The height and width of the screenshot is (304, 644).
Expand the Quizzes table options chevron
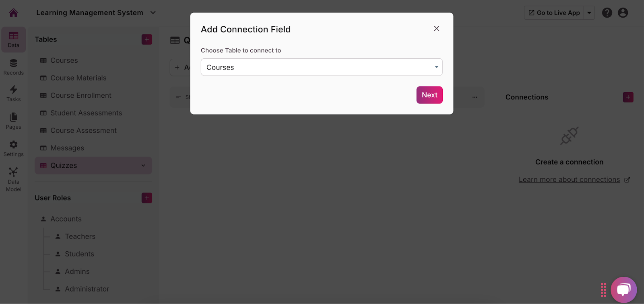pos(143,166)
